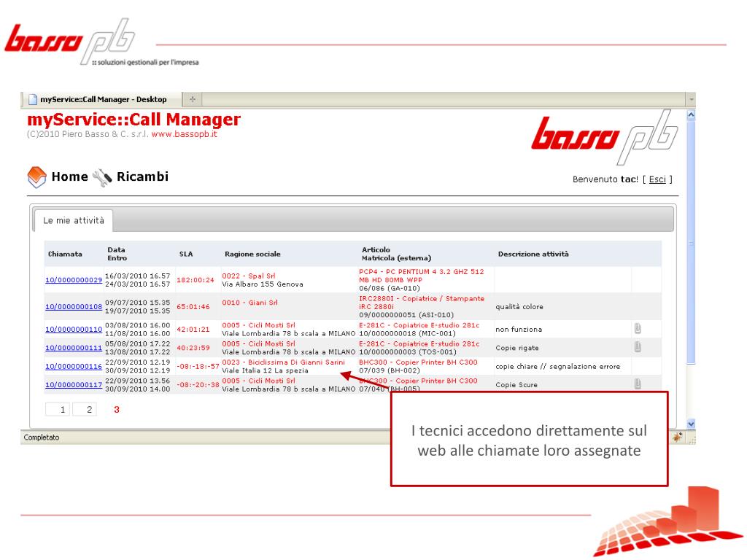
Task: Open call 10/0000000116
Action: pos(74,366)
